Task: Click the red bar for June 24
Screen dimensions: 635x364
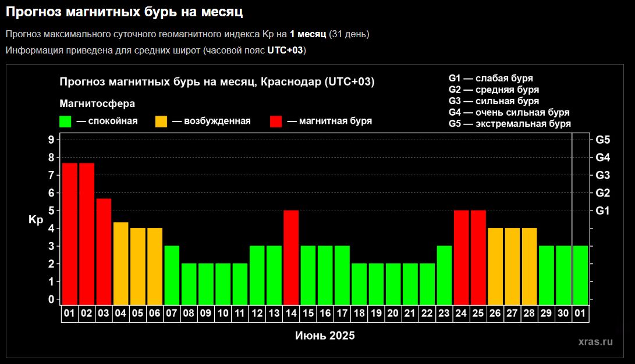Action: (x=461, y=256)
